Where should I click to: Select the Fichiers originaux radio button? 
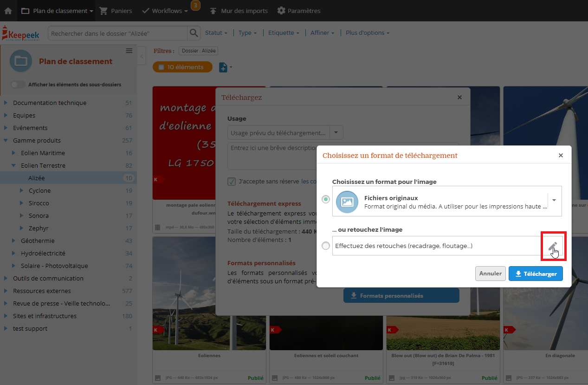pyautogui.click(x=326, y=199)
